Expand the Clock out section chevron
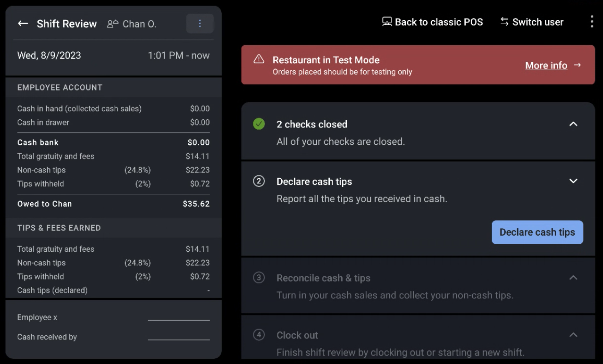This screenshot has width=603, height=364. point(573,335)
